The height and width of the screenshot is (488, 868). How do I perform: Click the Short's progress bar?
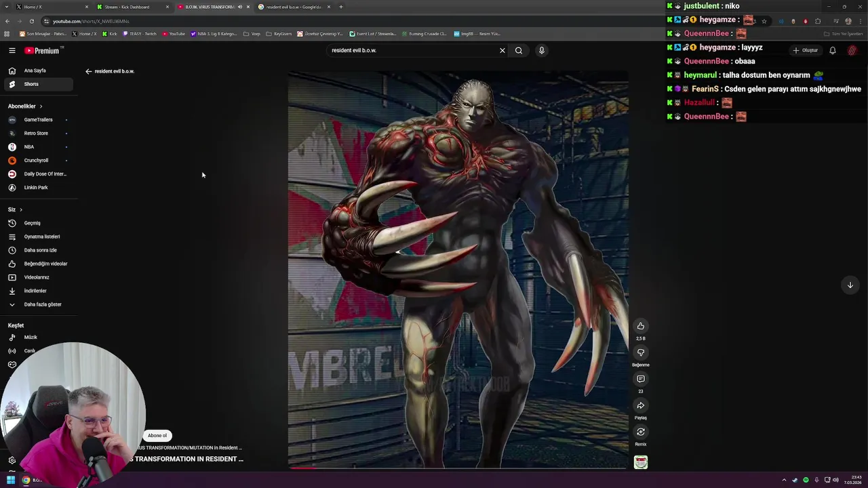point(458,468)
